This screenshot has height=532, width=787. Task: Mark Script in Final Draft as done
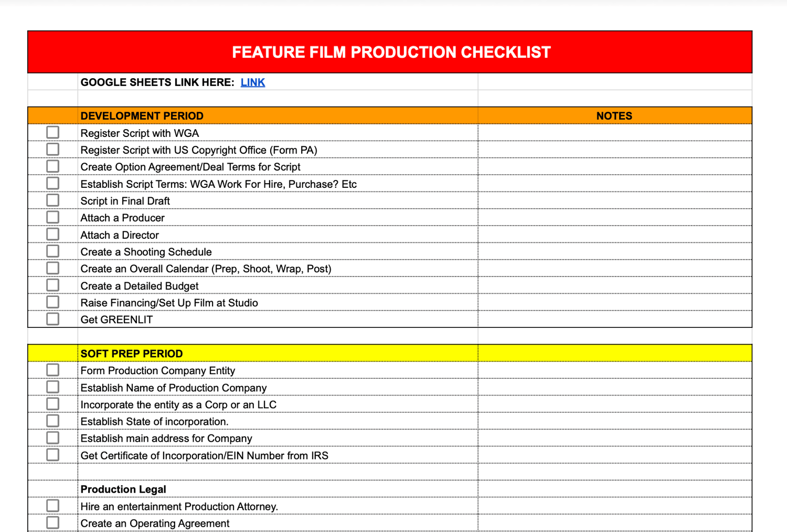pos(52,200)
